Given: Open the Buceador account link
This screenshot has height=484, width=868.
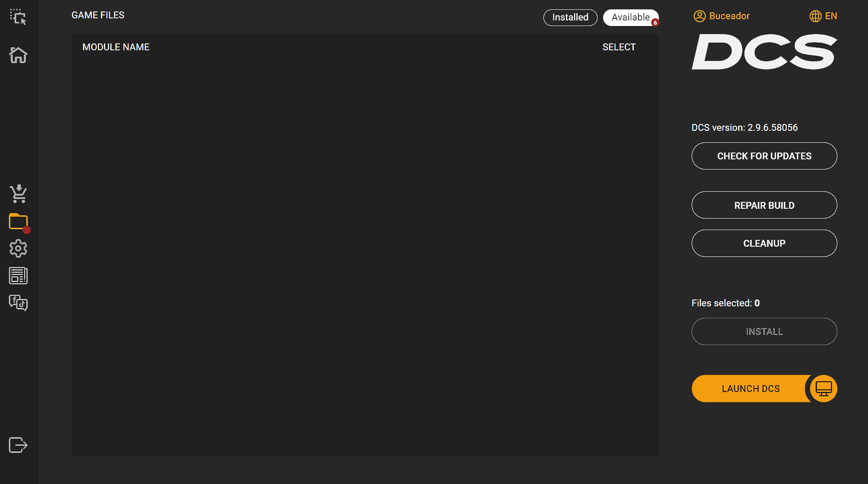Looking at the screenshot, I should 729,16.
